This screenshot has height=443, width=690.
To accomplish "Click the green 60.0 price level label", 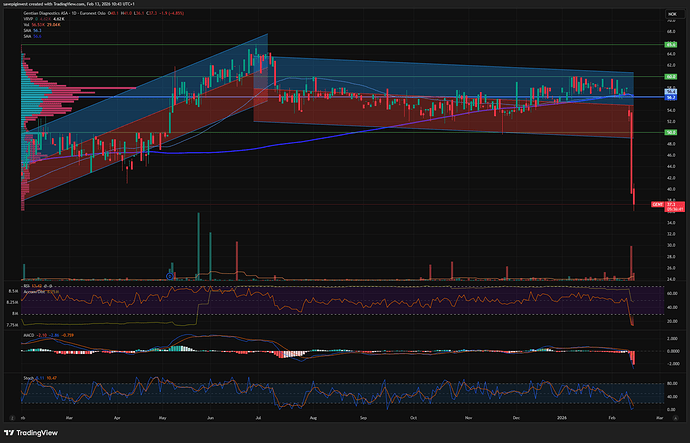I will 672,76.
